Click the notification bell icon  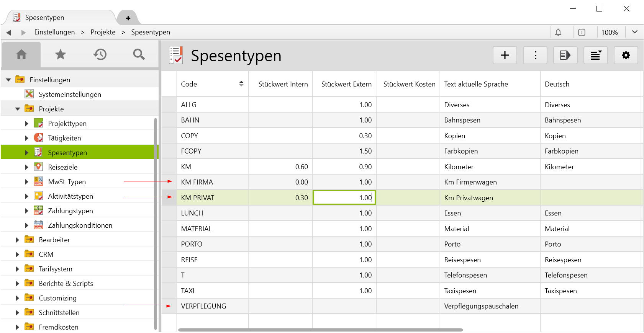pyautogui.click(x=558, y=33)
